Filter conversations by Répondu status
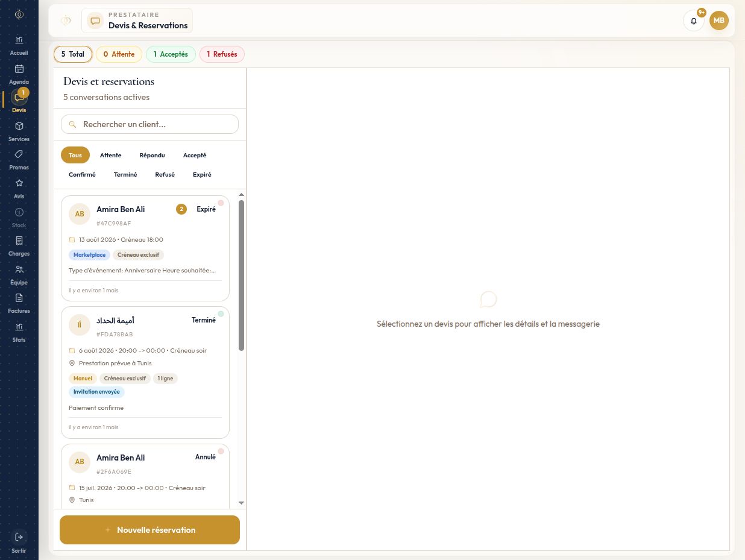The height and width of the screenshot is (560, 745). pyautogui.click(x=152, y=156)
